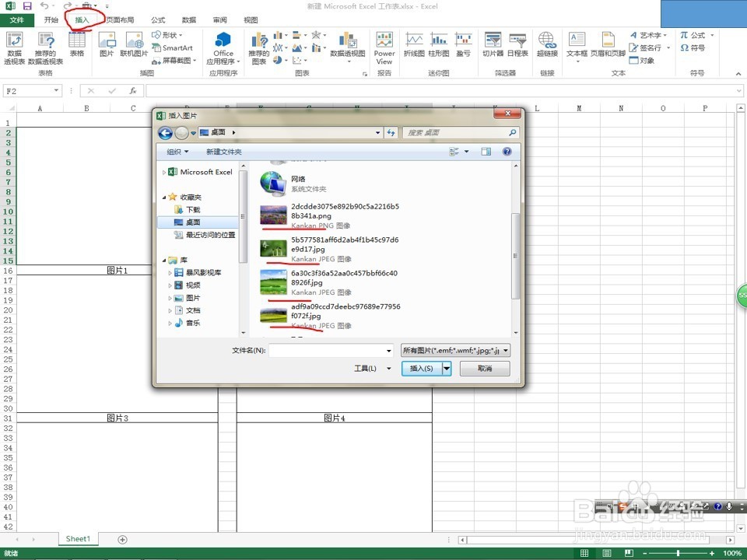Collapse the Libraries (库) tree node
The height and width of the screenshot is (560, 747).
tap(164, 260)
